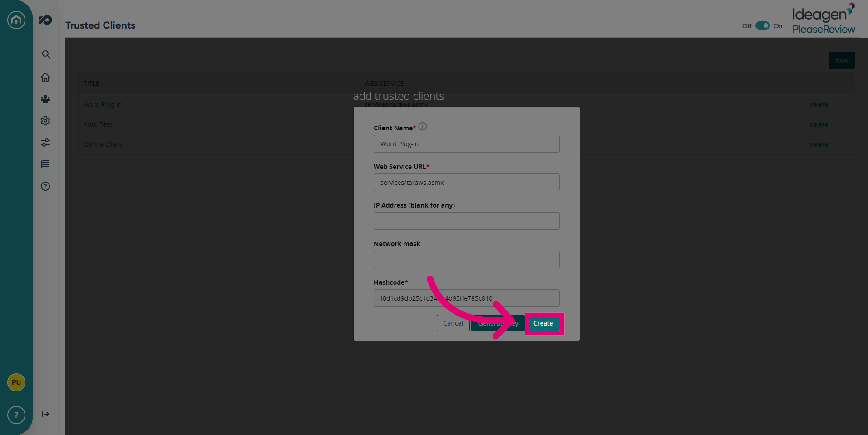Open the list/reports icon
Screen dimensions: 868x435
tap(45, 164)
